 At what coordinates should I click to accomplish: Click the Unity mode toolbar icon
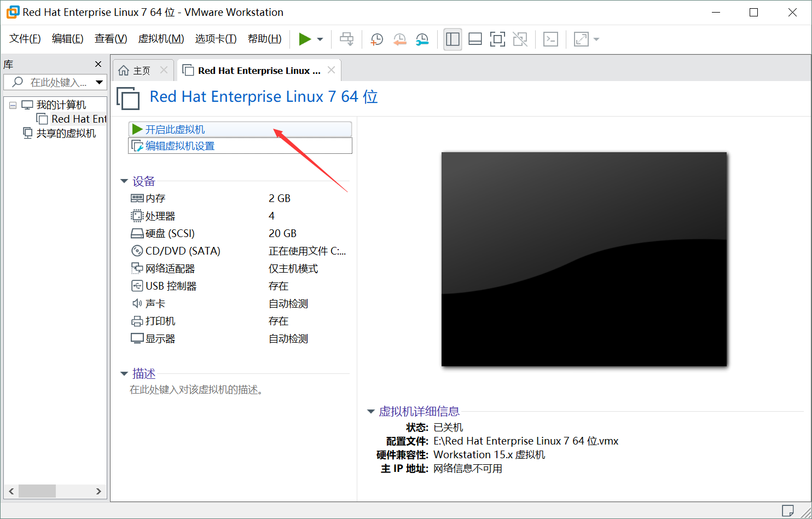point(520,39)
